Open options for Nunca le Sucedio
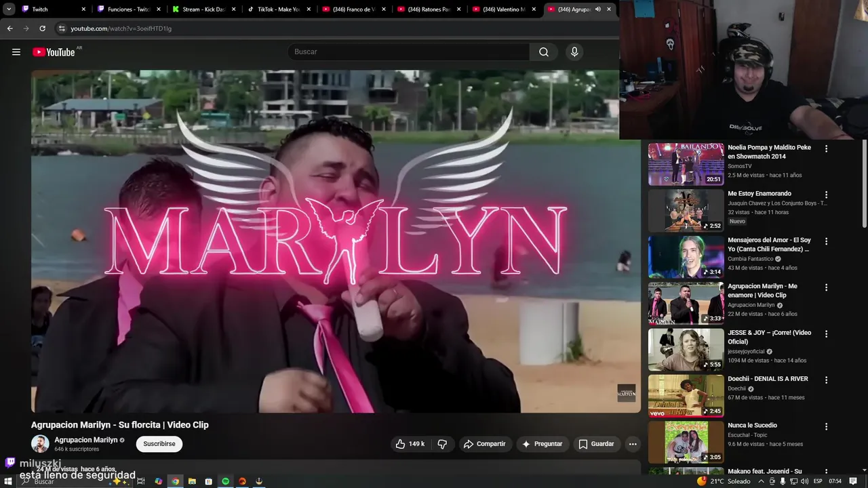 tap(826, 426)
